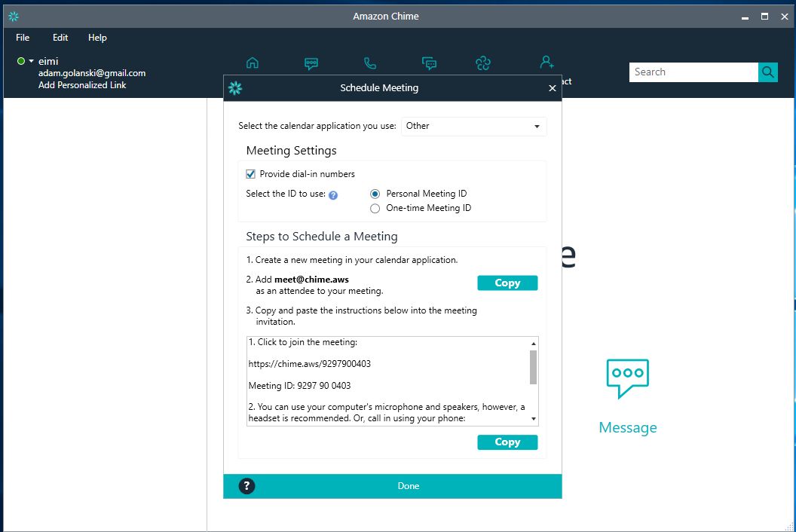This screenshot has height=532, width=796.
Task: Select Personal Meeting ID option
Action: click(375, 194)
